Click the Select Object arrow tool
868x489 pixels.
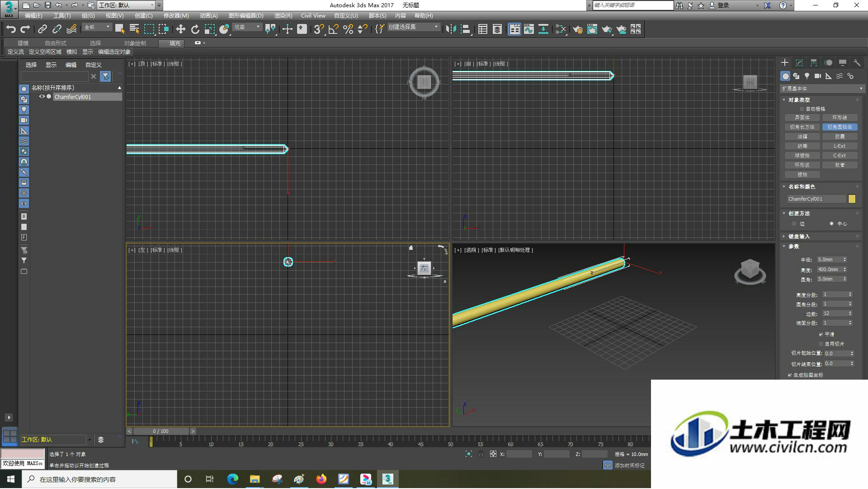click(120, 29)
